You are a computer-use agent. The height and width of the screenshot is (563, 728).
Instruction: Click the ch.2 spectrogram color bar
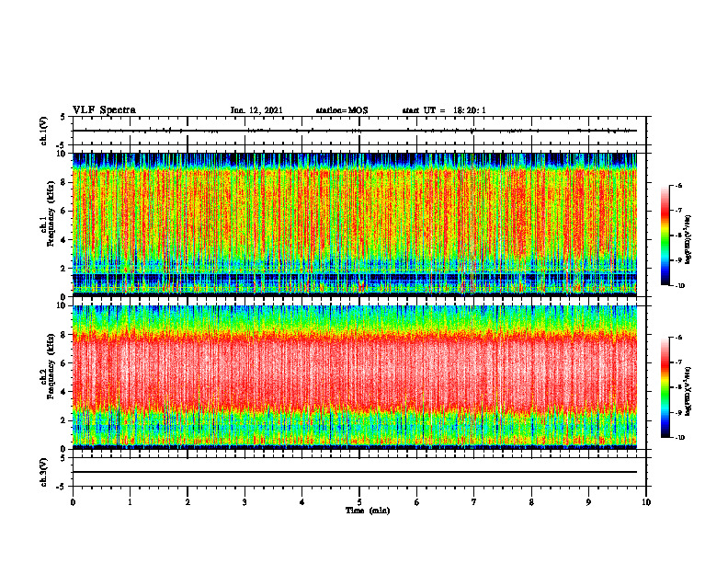coord(665,387)
